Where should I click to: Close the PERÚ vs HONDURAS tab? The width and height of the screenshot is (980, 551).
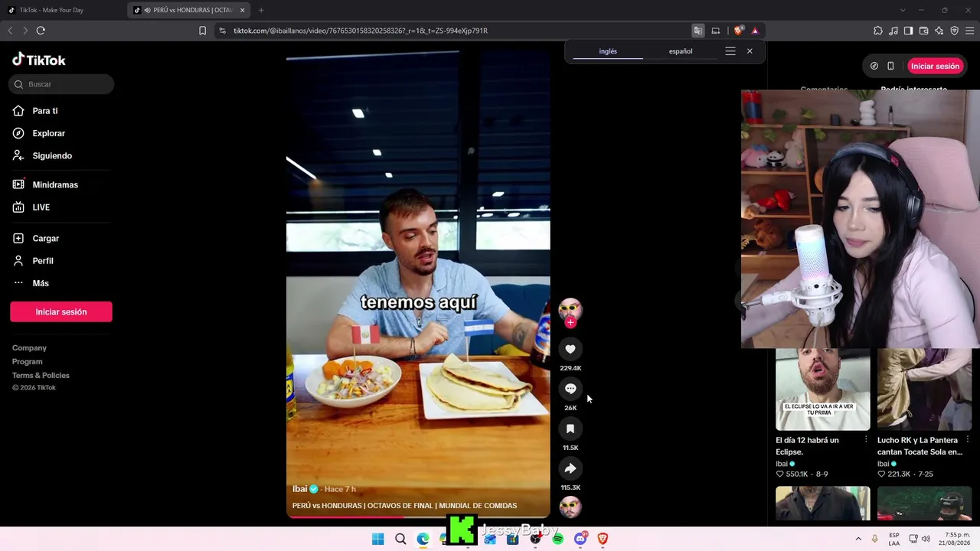[x=243, y=10]
